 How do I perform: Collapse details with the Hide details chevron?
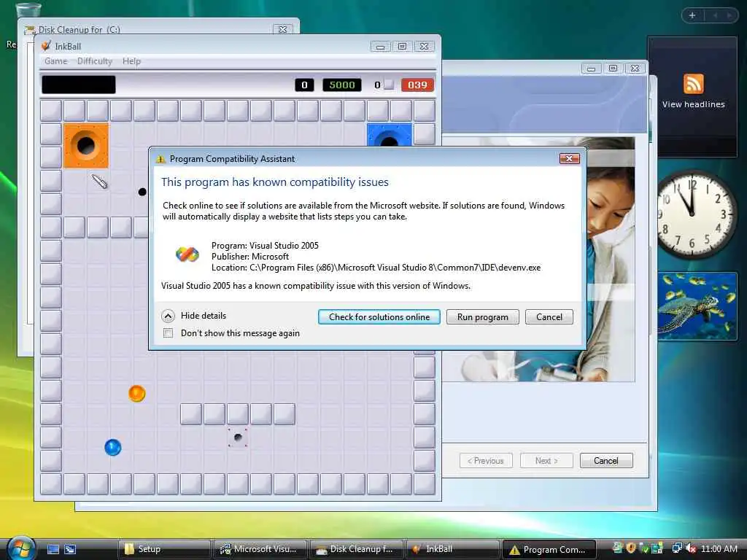(x=169, y=316)
